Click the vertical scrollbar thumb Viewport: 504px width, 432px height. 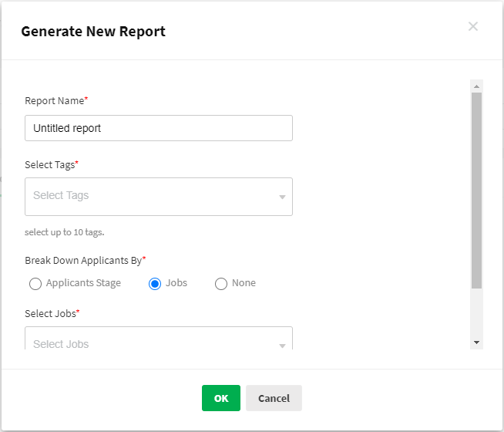(476, 189)
